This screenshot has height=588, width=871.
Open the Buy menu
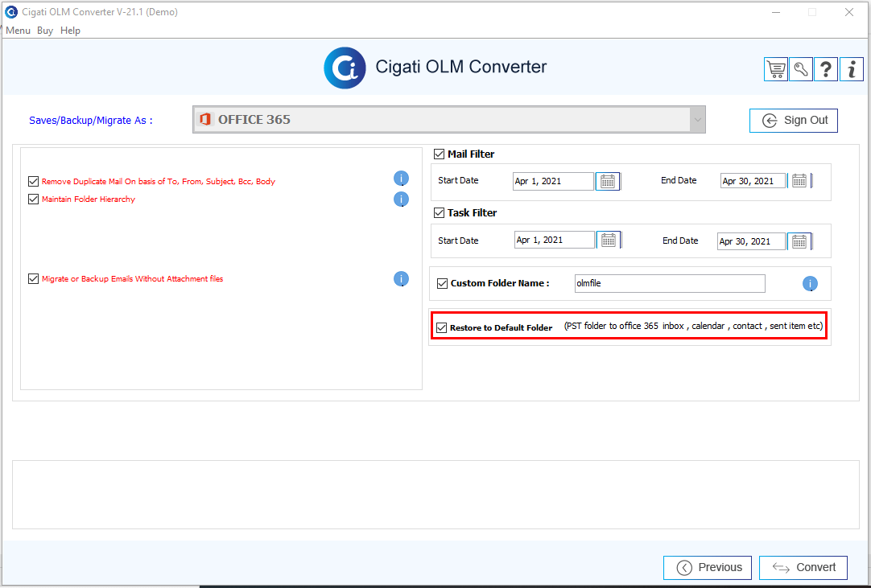click(x=45, y=31)
